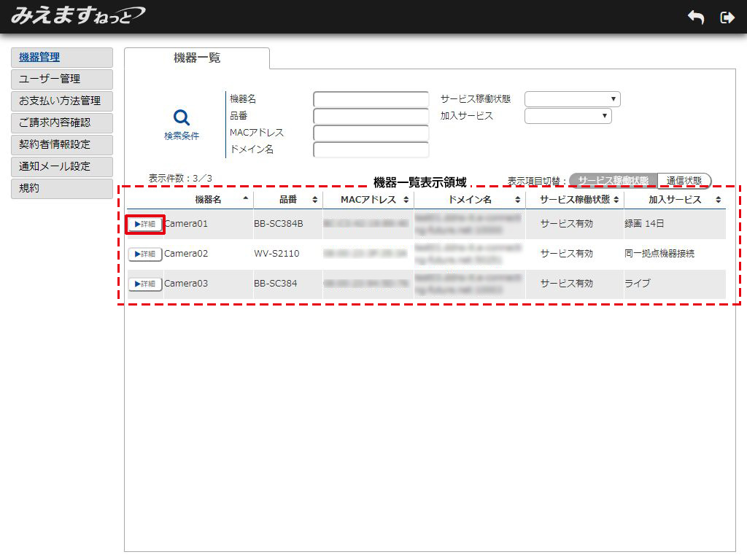747x560 pixels.
Task: Open the サービス稼働状態 dropdown
Action: [572, 98]
